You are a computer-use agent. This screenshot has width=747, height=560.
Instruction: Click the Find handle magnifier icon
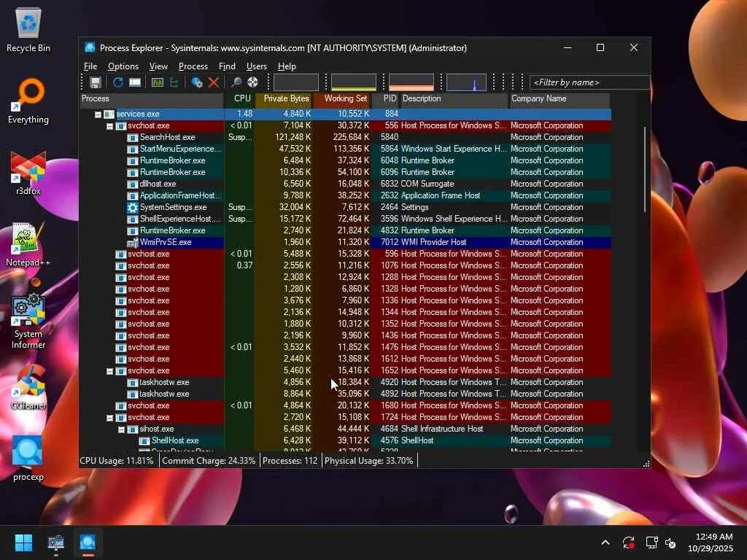coord(236,82)
